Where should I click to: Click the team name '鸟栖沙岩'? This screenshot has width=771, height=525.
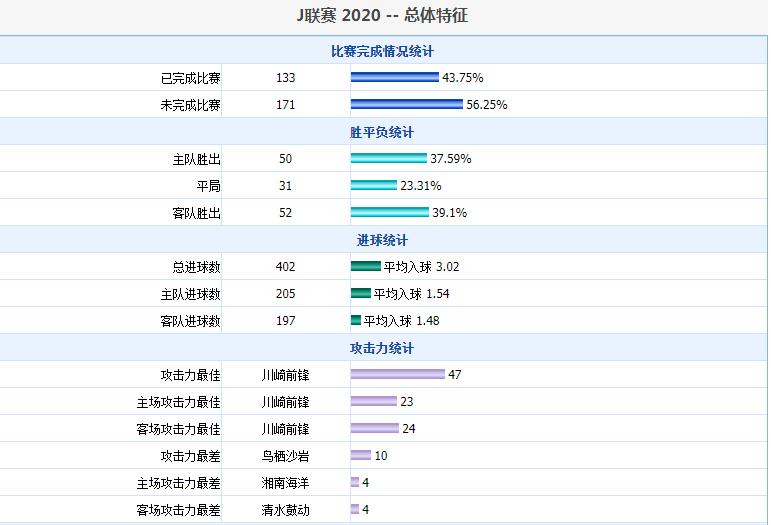286,456
